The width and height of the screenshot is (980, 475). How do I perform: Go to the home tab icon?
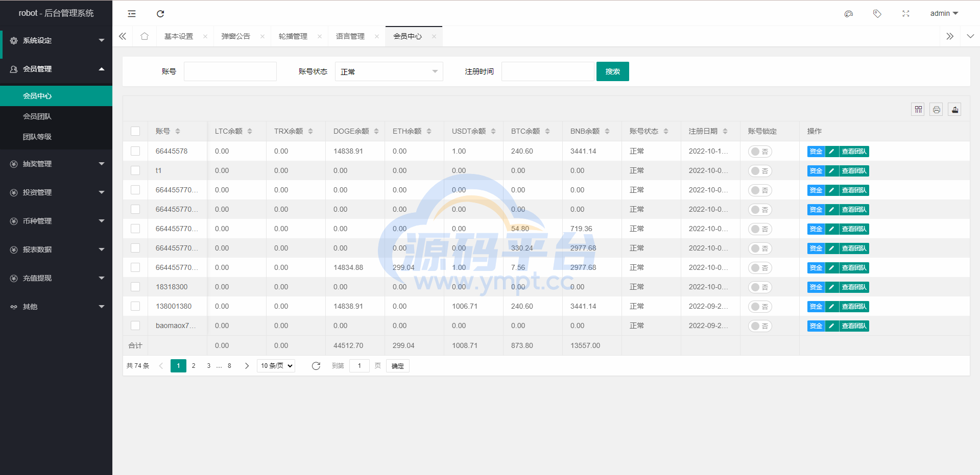click(145, 36)
